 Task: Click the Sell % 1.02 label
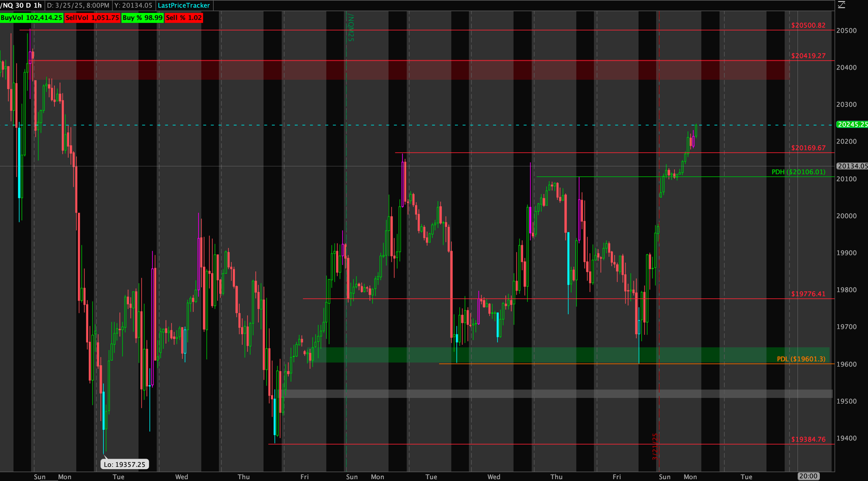(x=184, y=18)
